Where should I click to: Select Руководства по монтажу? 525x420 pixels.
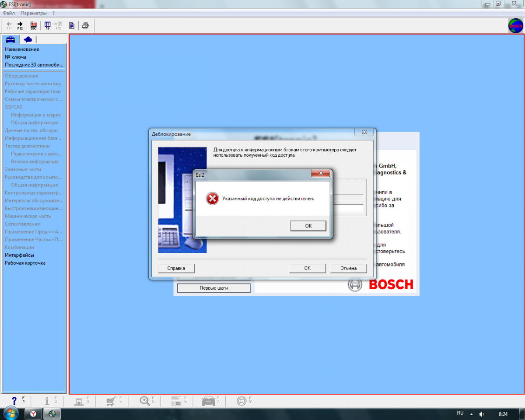click(x=33, y=84)
